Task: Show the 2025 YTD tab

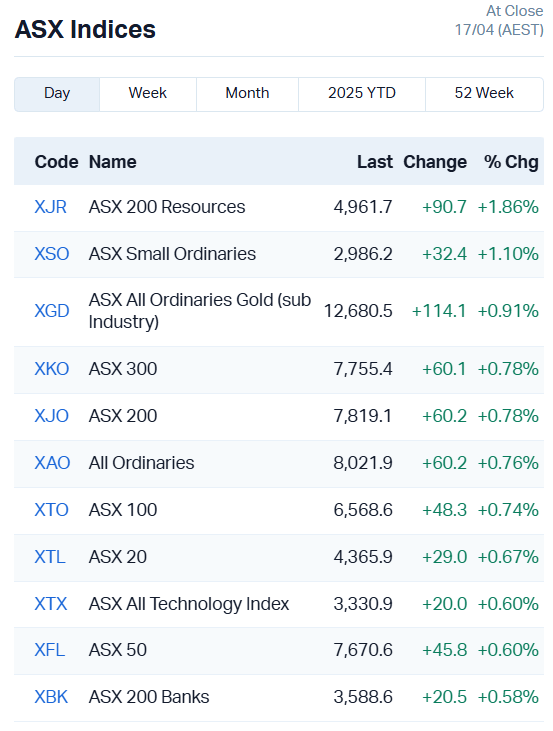Action: (362, 94)
